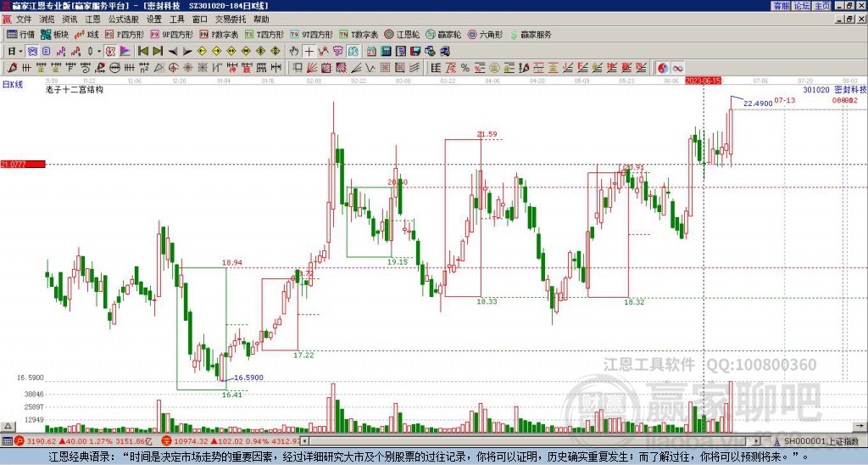Click the 客服 customer service button
This screenshot has width=868, height=465.
click(781, 6)
